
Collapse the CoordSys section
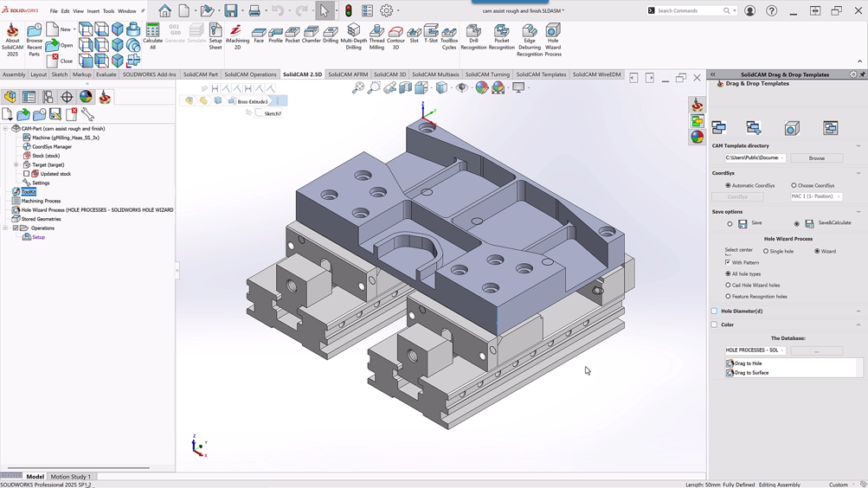click(x=858, y=173)
